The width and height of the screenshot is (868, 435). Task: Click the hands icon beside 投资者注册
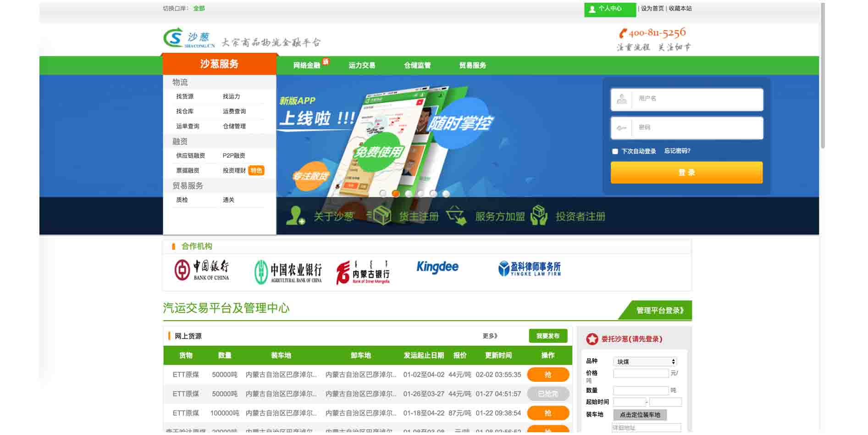[539, 215]
